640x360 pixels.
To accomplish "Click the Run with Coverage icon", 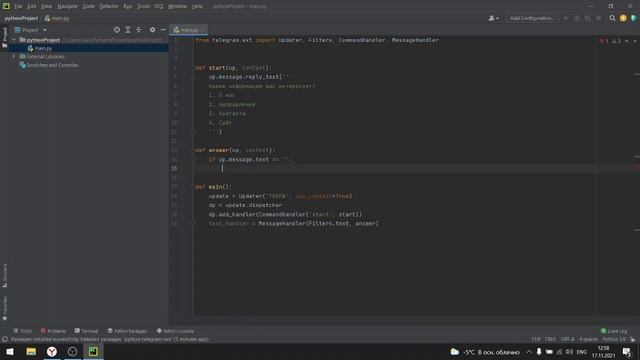I will coord(587,18).
